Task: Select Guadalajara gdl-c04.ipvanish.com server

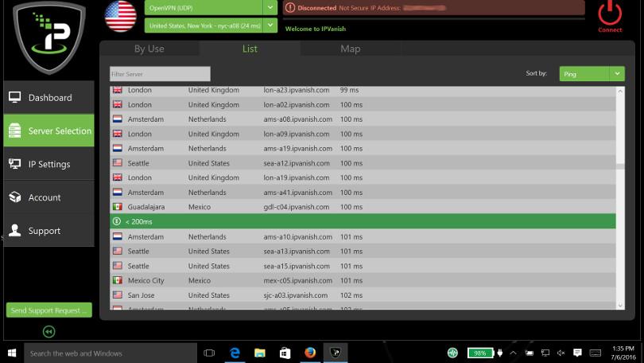Action: point(363,207)
